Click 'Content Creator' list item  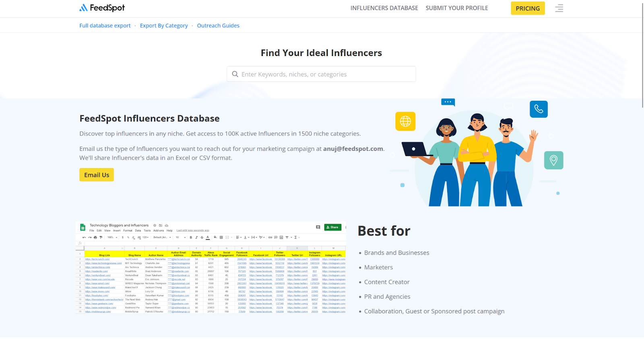(387, 282)
